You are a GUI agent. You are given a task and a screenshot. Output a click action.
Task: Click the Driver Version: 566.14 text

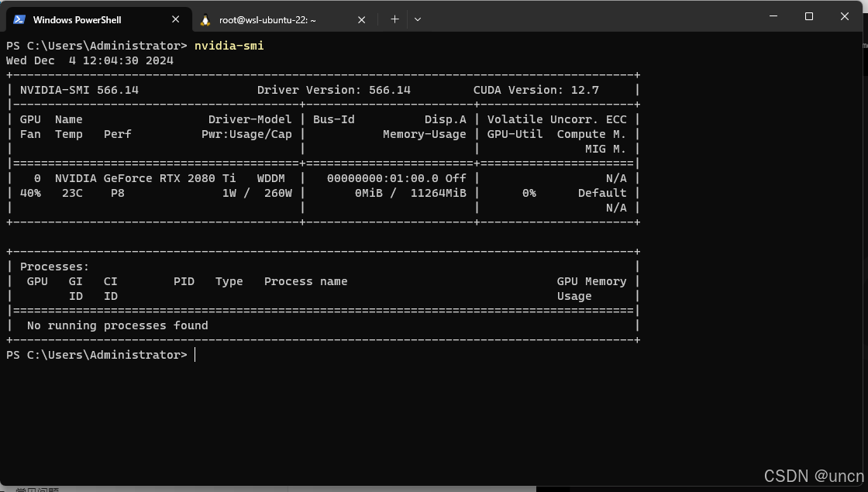(x=334, y=90)
